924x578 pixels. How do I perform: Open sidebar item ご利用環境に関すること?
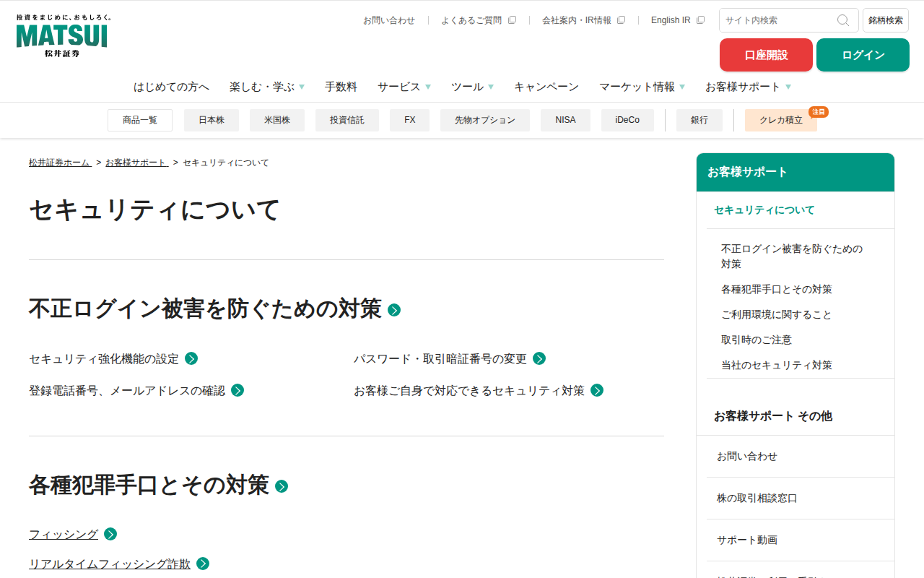point(777,314)
